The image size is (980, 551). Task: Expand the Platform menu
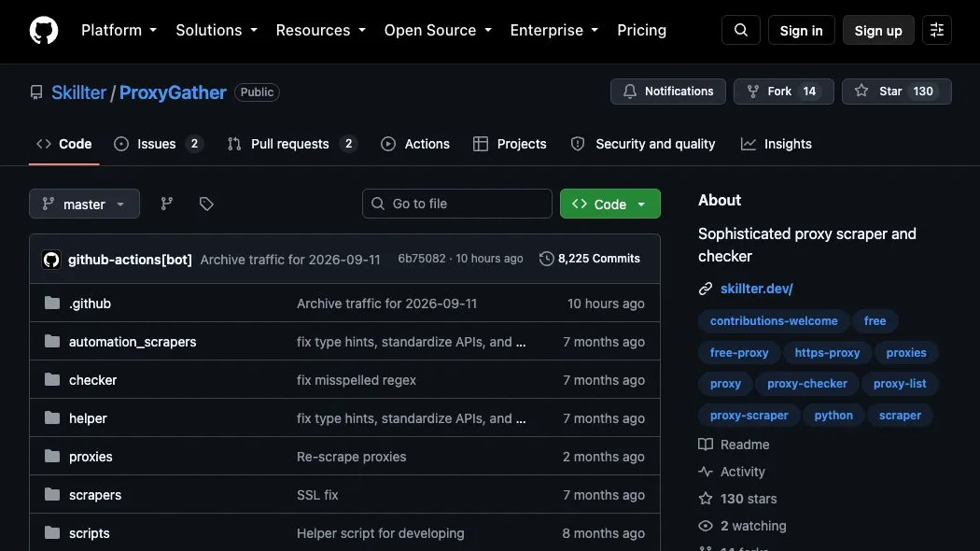pos(119,30)
